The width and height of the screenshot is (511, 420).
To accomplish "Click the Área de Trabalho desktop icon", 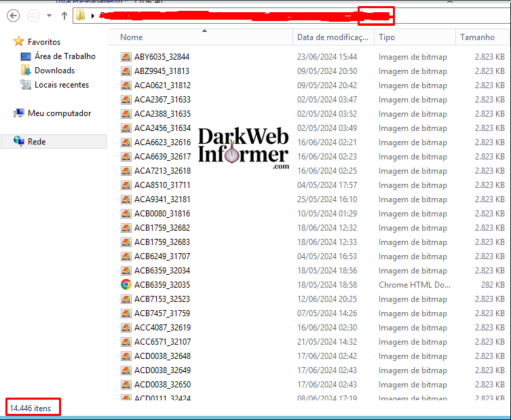I will pos(25,56).
